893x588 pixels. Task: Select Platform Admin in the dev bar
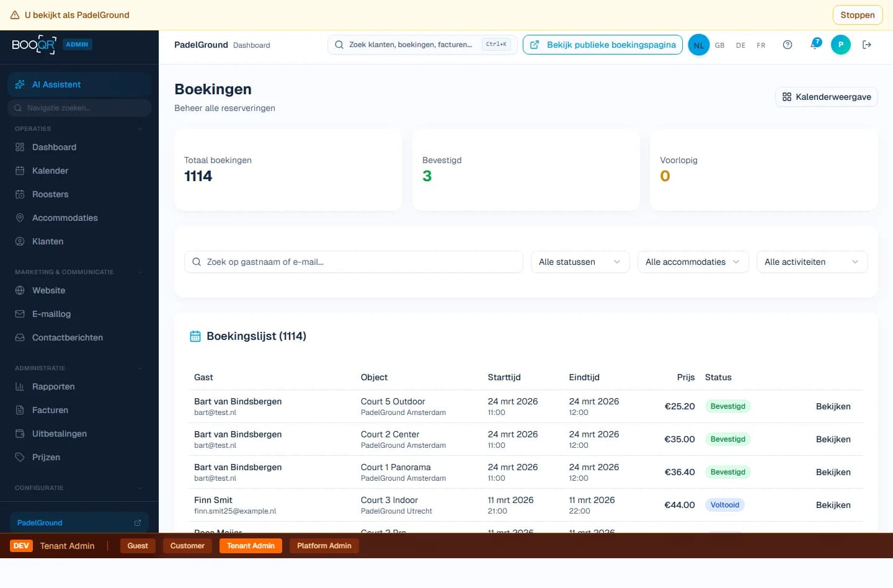324,546
